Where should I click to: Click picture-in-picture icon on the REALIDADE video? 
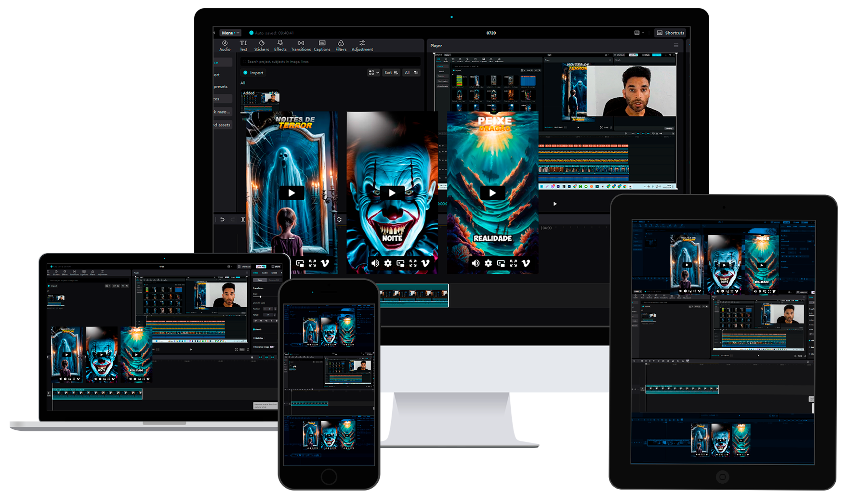(x=501, y=263)
